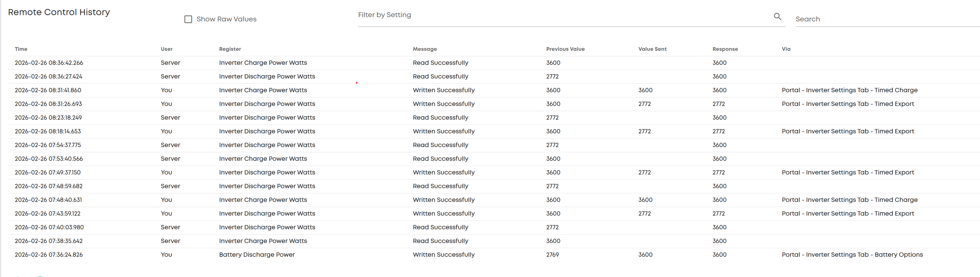Select the 07:43:59.122 Written Successfully row
Viewport: 980px width, 277px height.
coord(494,214)
